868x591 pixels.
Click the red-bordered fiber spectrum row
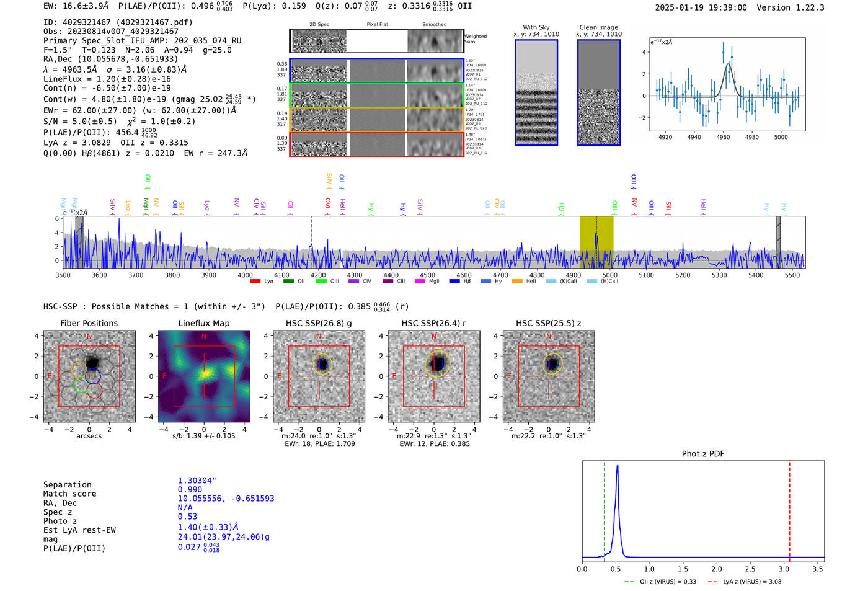coord(377,144)
